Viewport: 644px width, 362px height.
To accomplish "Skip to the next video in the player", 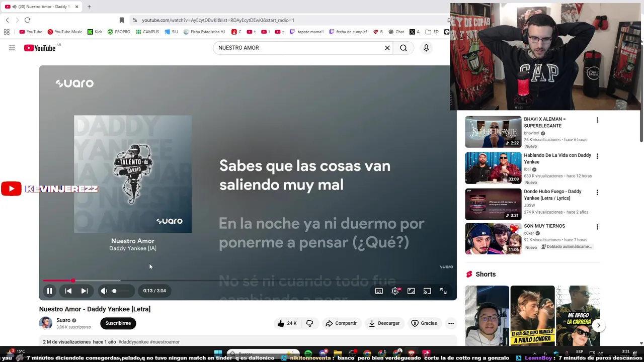I will point(85,291).
